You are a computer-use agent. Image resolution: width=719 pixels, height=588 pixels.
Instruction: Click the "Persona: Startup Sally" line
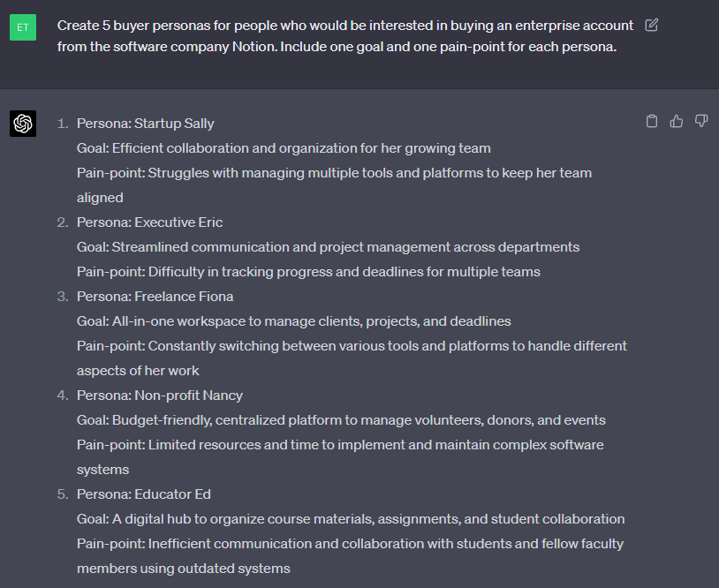145,124
